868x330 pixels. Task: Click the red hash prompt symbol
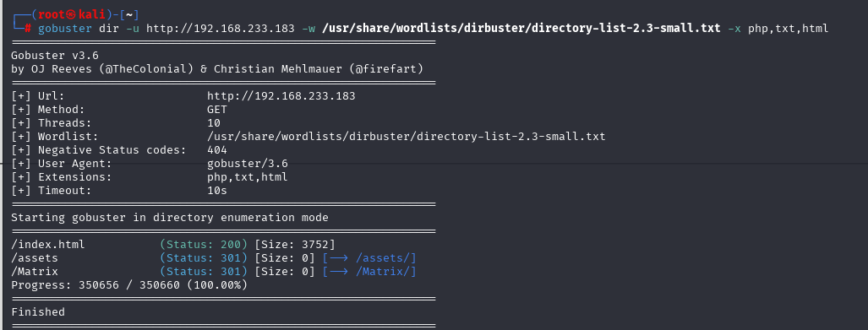click(x=28, y=28)
